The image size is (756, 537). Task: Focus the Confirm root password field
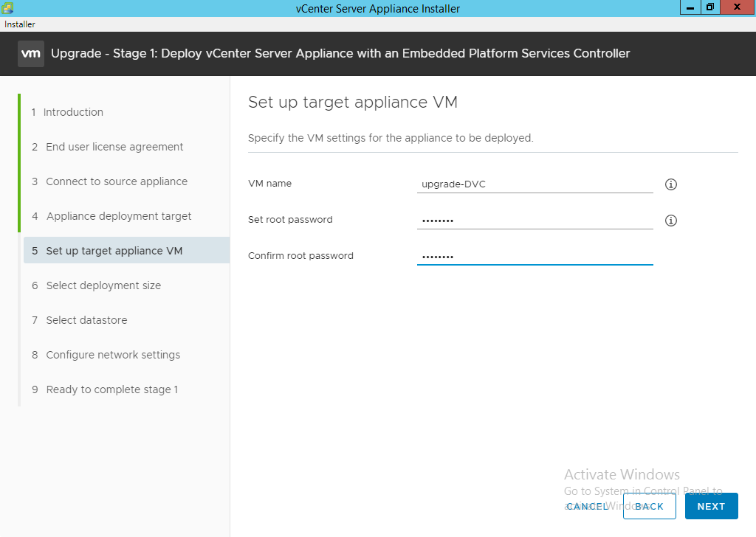(x=535, y=257)
